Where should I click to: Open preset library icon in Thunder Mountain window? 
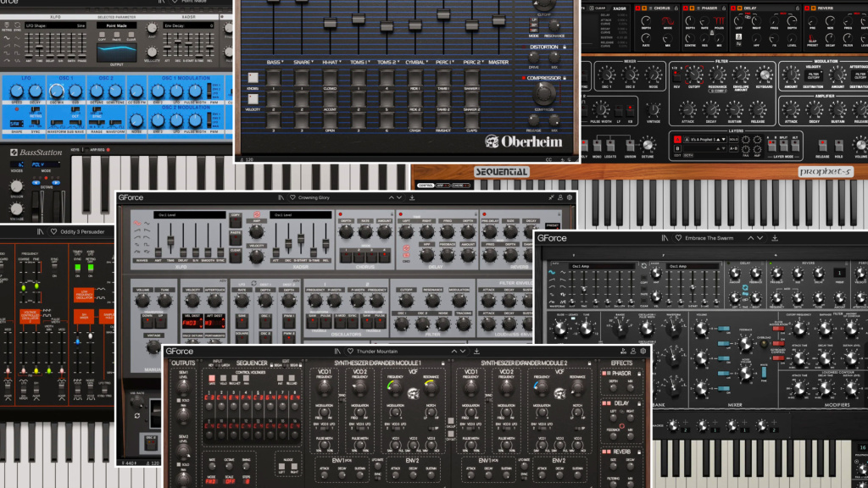pyautogui.click(x=337, y=352)
